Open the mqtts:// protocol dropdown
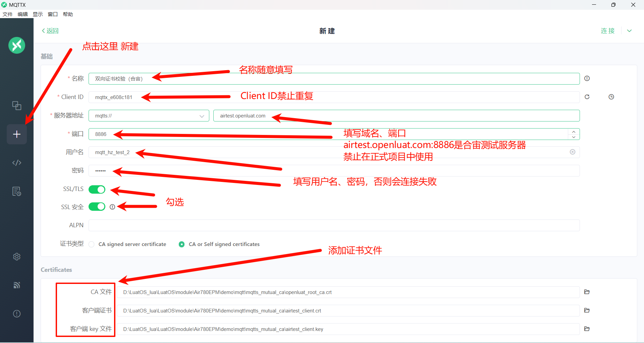 tap(149, 116)
